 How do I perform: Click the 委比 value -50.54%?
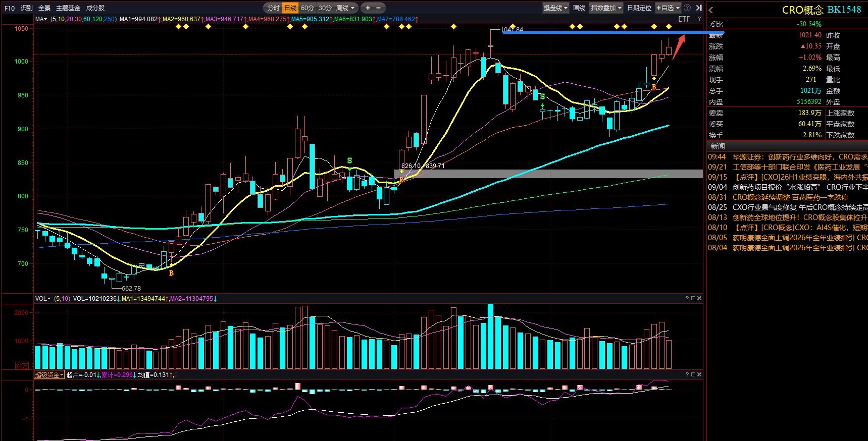809,24
